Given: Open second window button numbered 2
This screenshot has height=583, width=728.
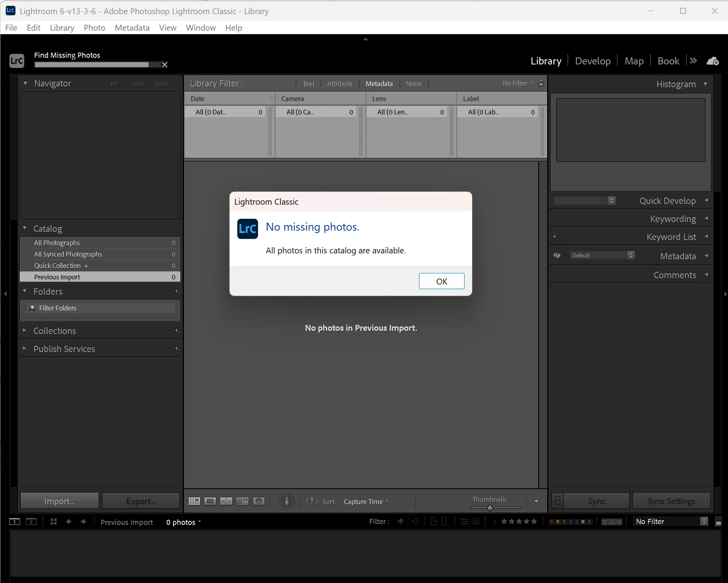Looking at the screenshot, I should click(x=31, y=522).
